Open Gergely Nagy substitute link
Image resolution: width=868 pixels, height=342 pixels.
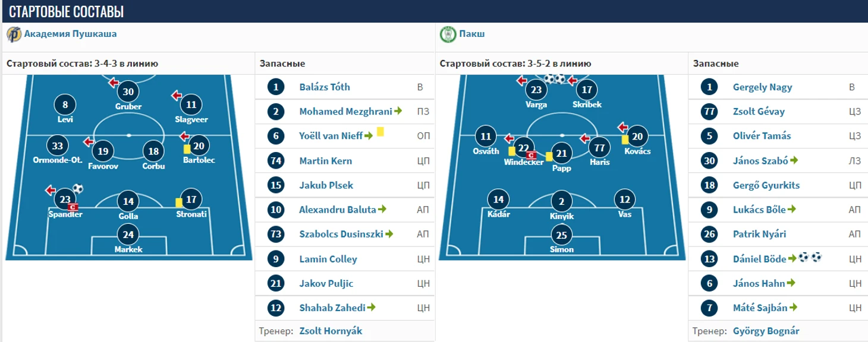click(x=763, y=87)
